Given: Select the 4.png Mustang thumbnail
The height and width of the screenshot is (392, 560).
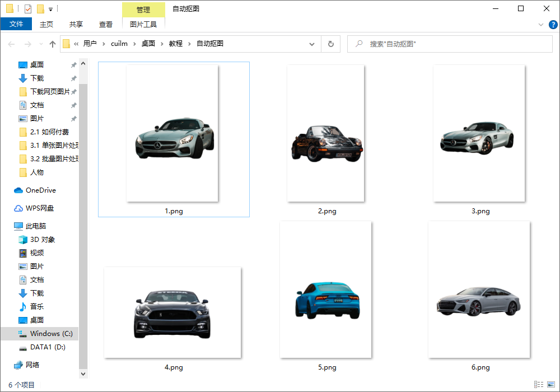Looking at the screenshot, I should tap(172, 312).
